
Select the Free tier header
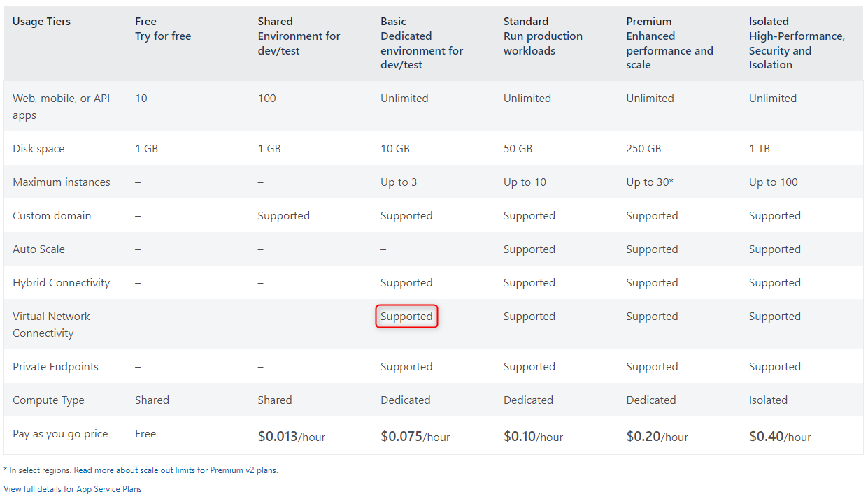click(163, 29)
